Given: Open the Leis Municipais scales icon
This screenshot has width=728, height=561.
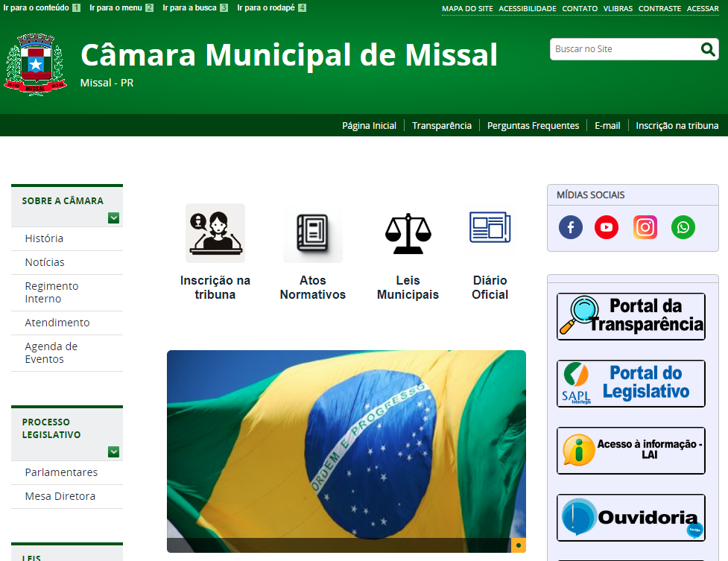Looking at the screenshot, I should (x=408, y=232).
